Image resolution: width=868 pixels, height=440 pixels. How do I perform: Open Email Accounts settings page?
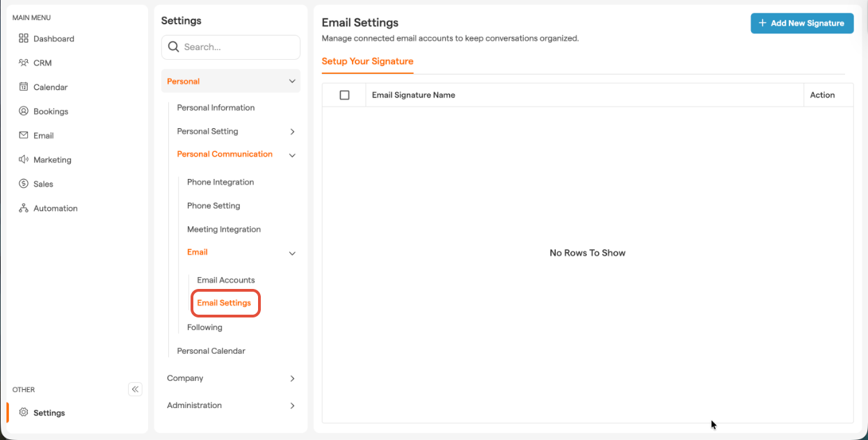tap(226, 280)
